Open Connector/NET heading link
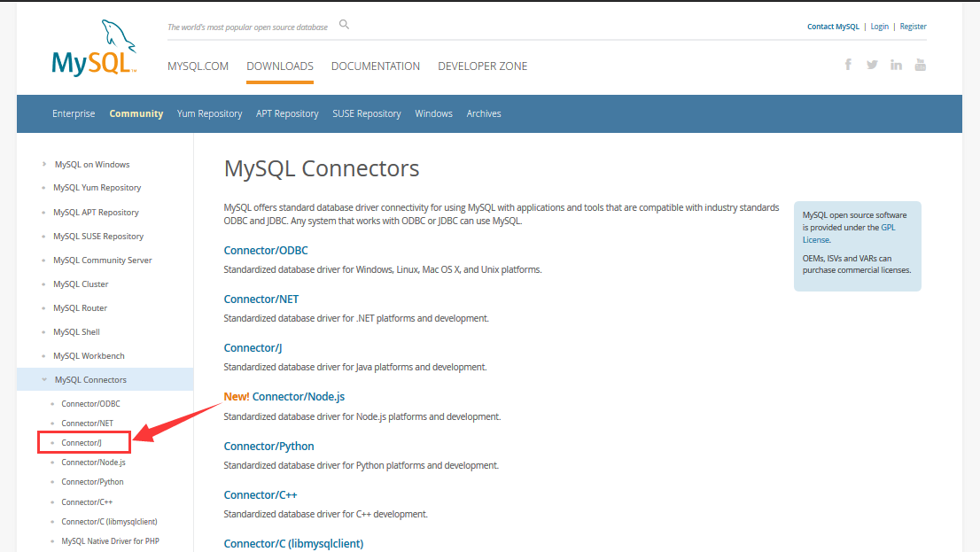The width and height of the screenshot is (980, 552). click(x=261, y=299)
